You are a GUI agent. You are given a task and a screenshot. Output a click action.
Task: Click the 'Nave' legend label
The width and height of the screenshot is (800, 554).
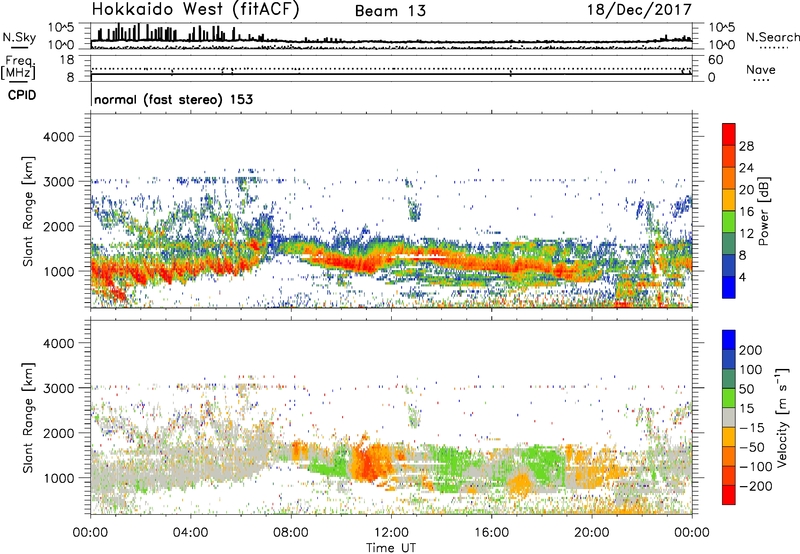[760, 69]
